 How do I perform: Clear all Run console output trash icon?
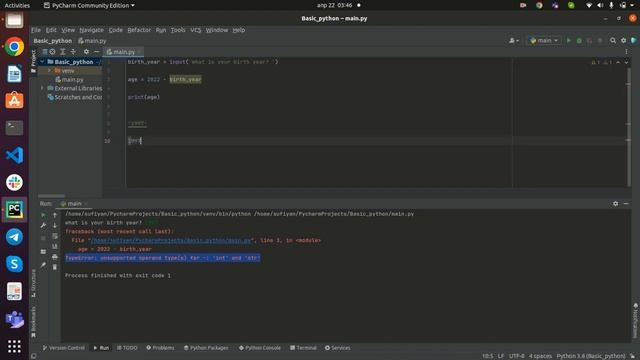55,267
